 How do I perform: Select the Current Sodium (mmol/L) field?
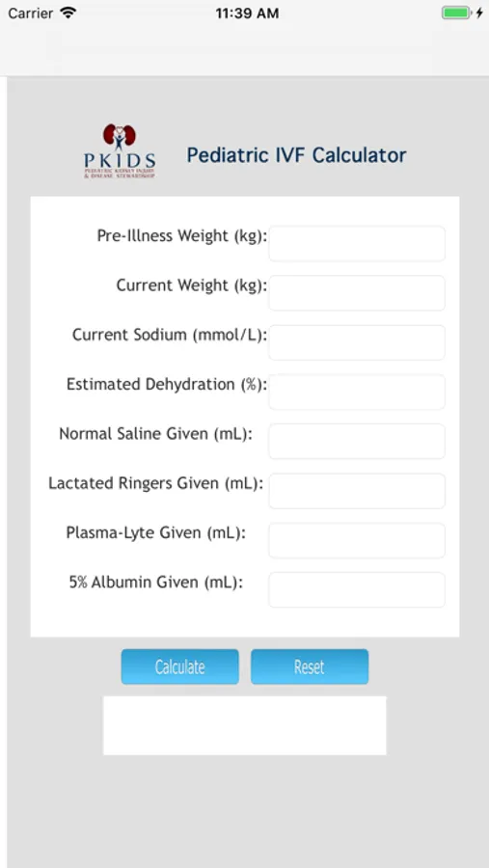click(x=357, y=342)
